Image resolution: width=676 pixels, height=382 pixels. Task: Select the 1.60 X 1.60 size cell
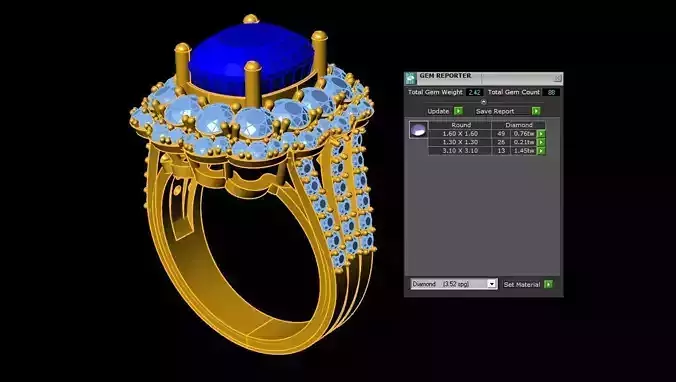point(460,134)
